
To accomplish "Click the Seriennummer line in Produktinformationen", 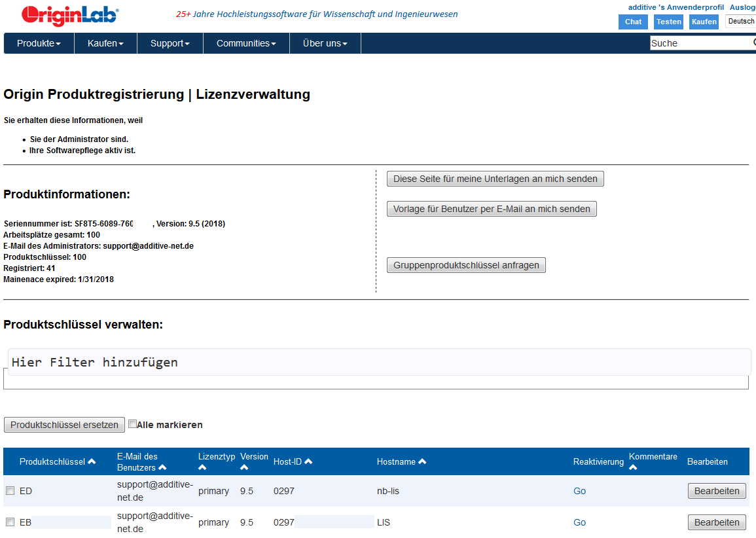I will click(115, 224).
